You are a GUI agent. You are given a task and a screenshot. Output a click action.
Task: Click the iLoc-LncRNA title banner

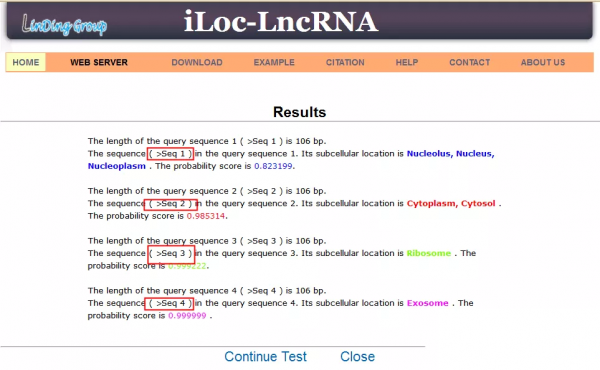(x=281, y=21)
